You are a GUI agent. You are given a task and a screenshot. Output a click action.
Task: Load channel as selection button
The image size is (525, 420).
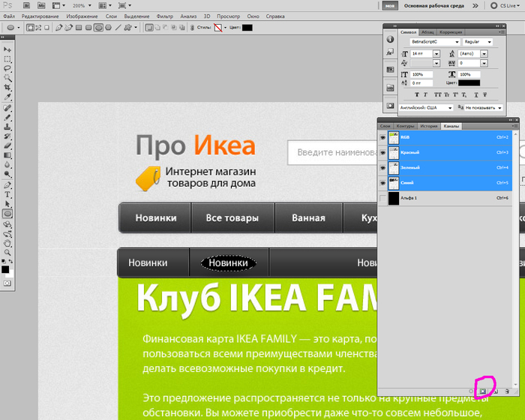[471, 391]
